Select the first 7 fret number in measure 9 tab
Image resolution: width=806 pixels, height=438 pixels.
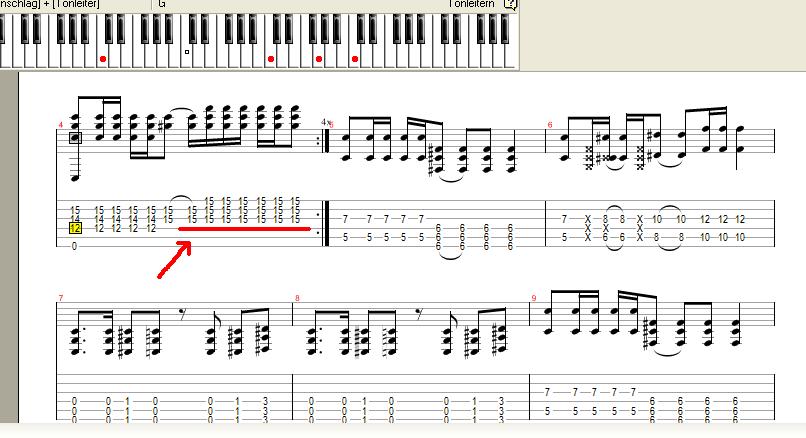(547, 392)
